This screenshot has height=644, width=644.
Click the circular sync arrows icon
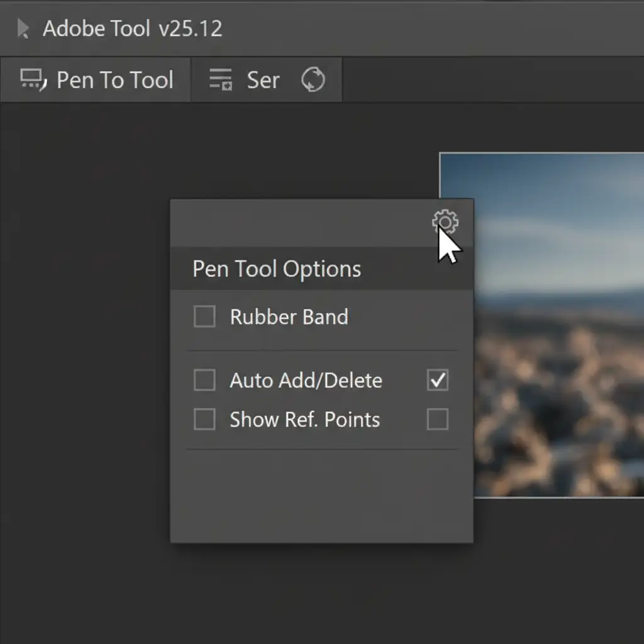(x=313, y=80)
